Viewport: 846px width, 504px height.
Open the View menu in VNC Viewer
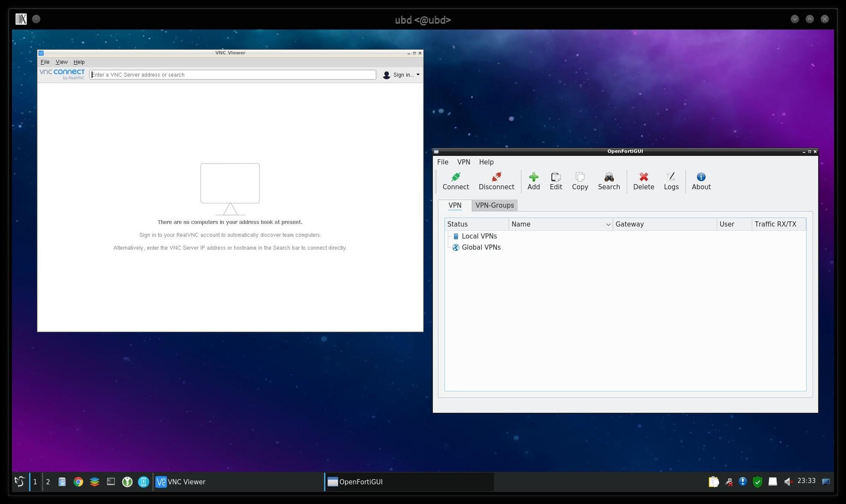pos(62,62)
